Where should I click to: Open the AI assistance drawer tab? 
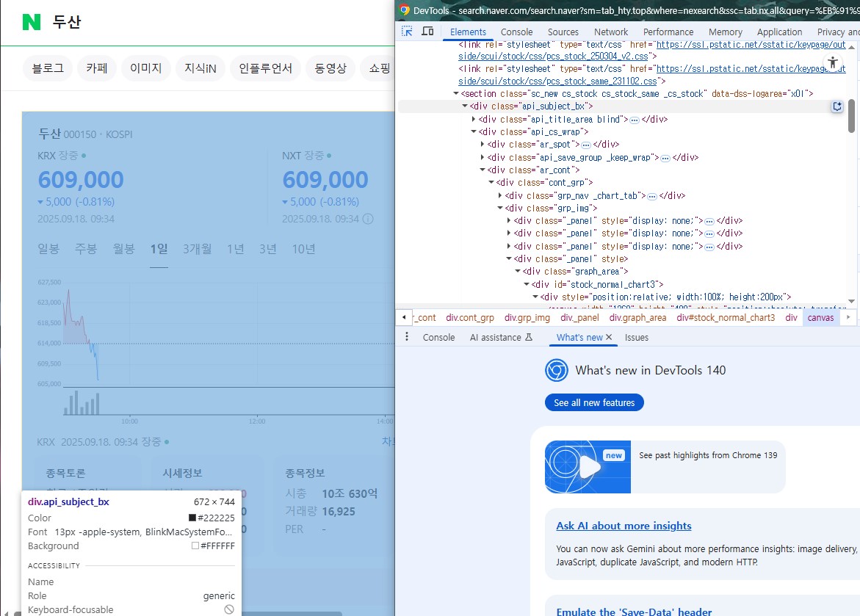(501, 337)
